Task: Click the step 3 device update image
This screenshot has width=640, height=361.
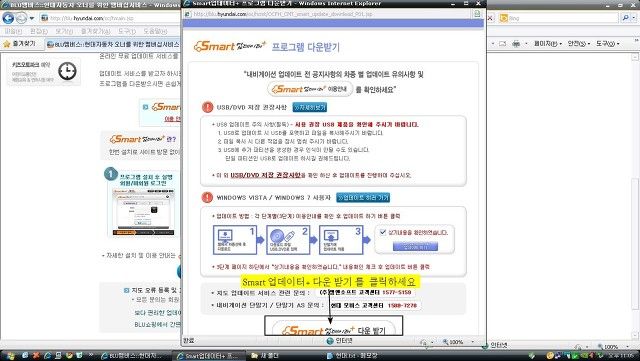Action: 341,240
